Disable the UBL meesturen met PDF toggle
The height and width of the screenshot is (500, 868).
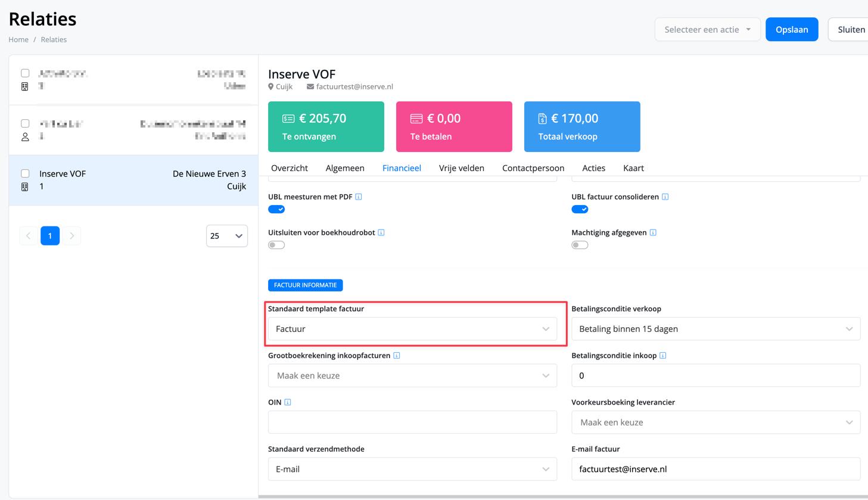276,209
